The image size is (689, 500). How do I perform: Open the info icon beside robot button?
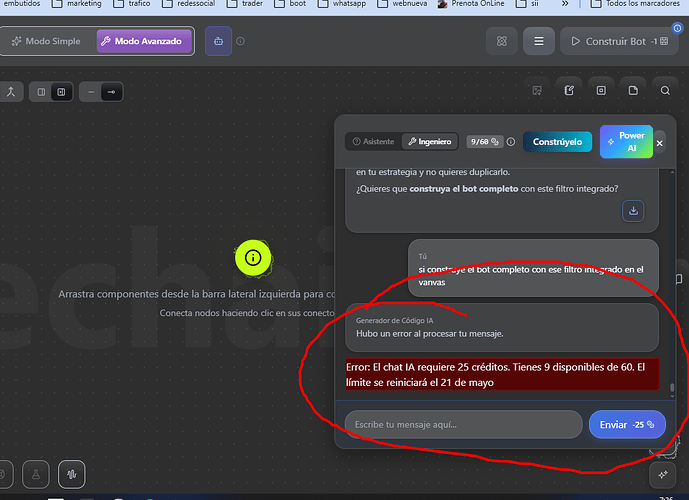click(240, 41)
